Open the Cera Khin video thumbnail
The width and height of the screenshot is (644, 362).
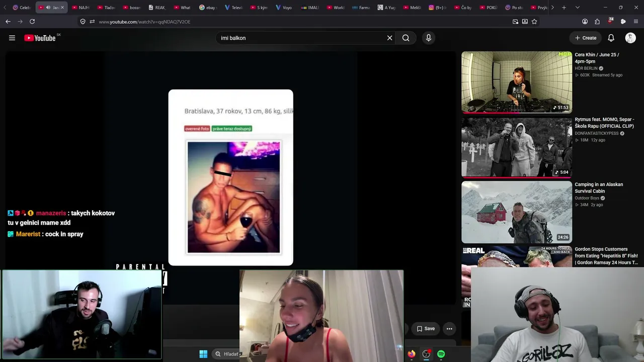[517, 82]
